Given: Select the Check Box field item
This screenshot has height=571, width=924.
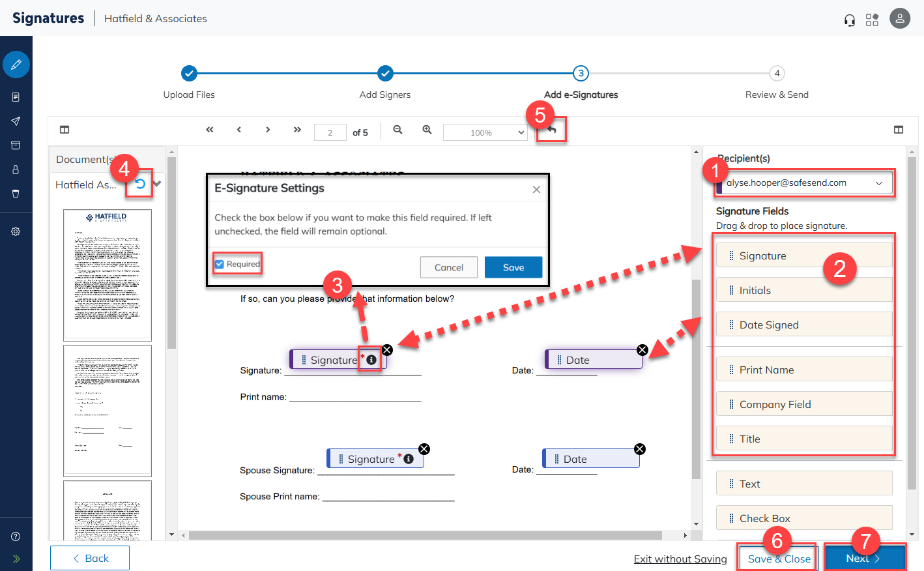Looking at the screenshot, I should point(804,518).
